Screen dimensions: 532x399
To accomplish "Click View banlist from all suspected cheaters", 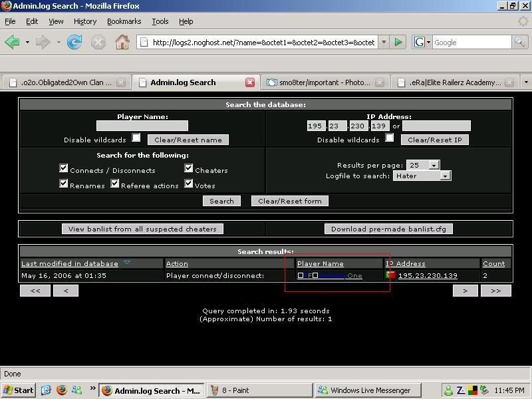I will pyautogui.click(x=142, y=229).
